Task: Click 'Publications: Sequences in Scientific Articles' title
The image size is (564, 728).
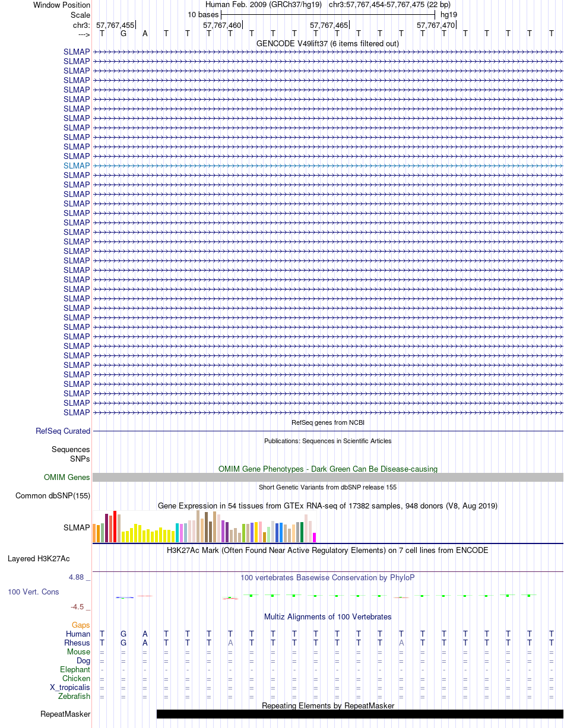Action: point(328,441)
